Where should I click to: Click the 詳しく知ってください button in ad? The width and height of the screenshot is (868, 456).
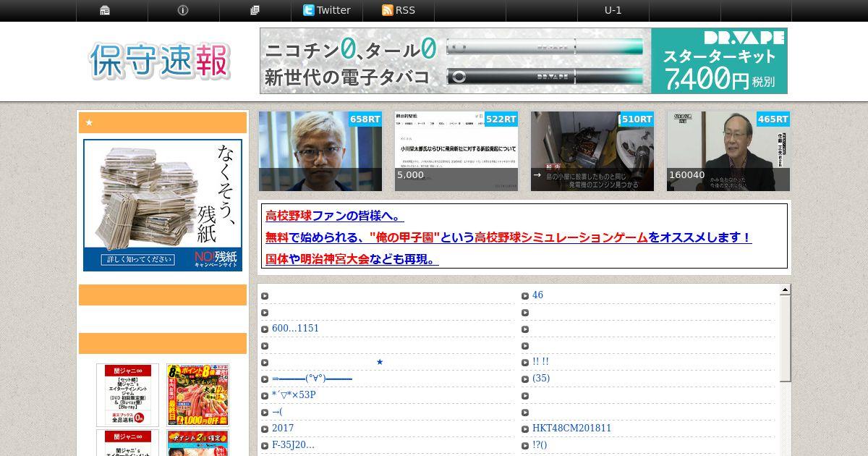pos(137,260)
